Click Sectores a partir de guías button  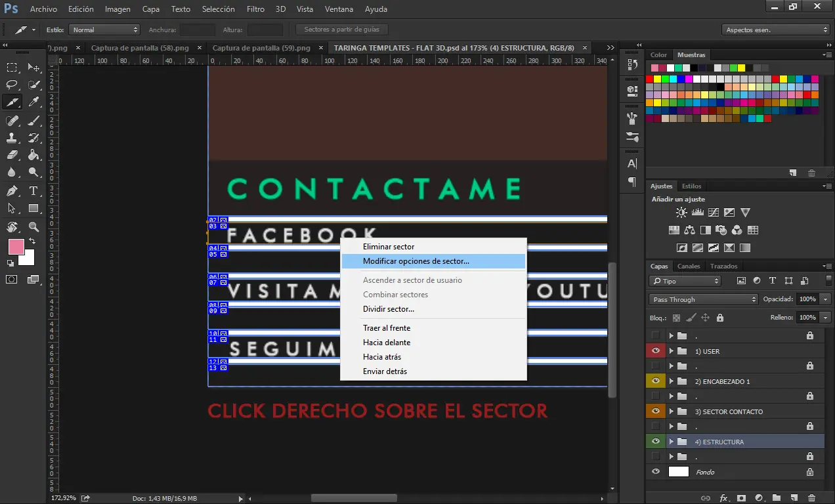(x=342, y=30)
